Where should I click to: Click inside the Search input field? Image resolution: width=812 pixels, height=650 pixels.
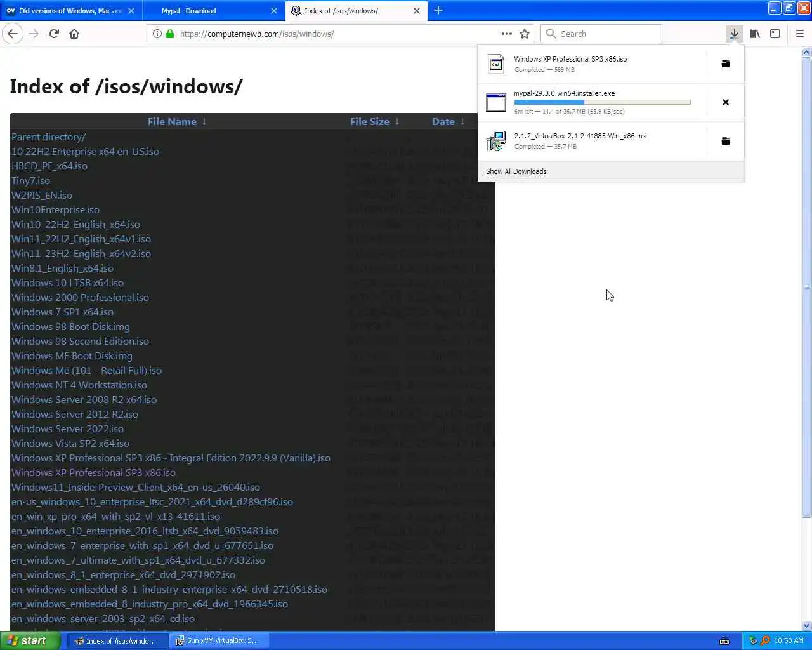(601, 34)
